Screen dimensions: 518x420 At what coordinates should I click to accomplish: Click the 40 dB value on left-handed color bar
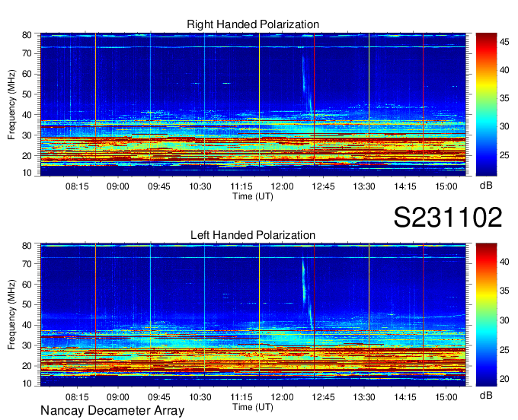pos(504,262)
